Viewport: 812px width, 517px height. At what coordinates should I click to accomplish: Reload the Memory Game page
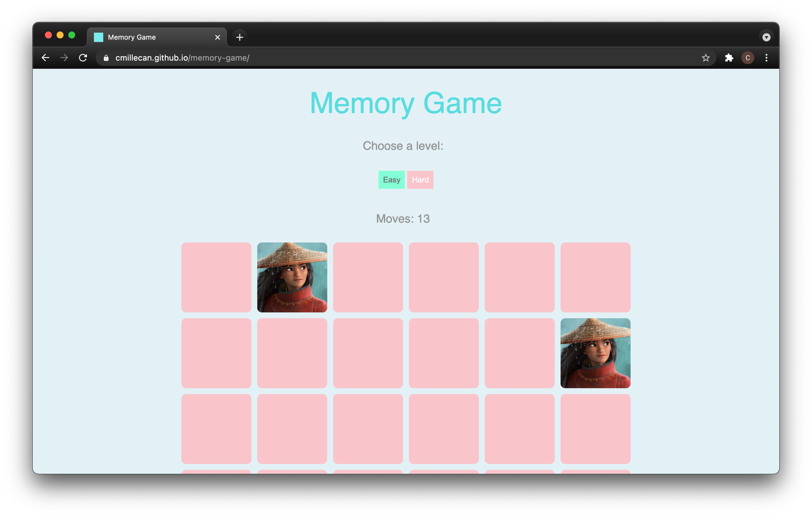pos(83,58)
